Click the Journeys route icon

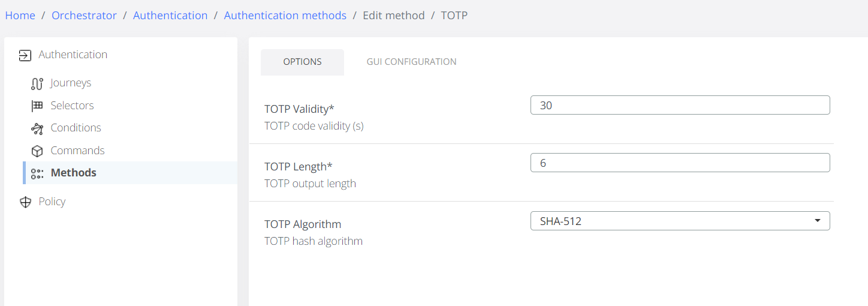point(37,83)
